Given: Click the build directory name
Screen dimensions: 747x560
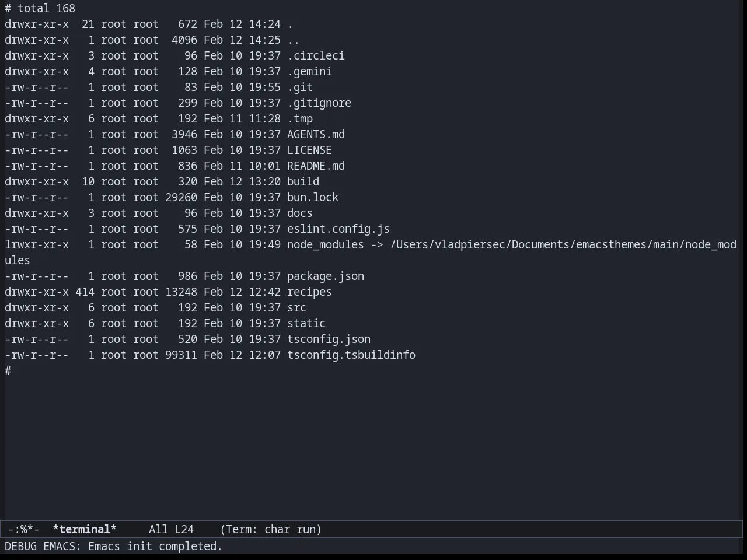Looking at the screenshot, I should (x=303, y=181).
